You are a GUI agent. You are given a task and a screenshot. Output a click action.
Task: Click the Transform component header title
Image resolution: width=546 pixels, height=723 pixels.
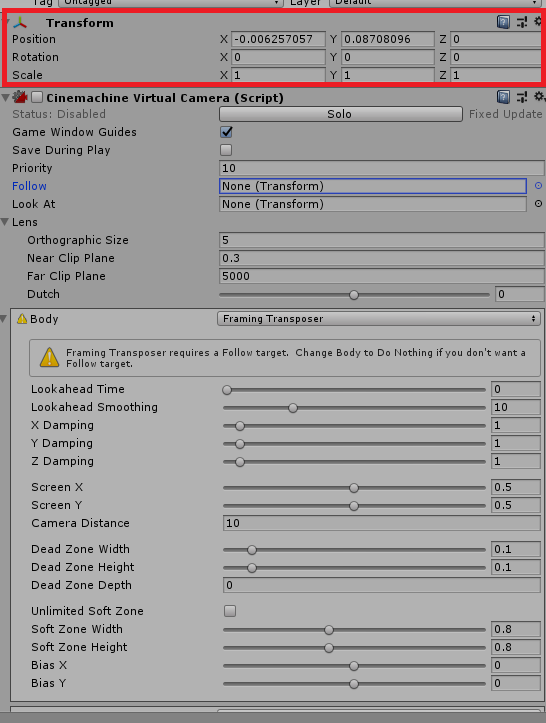[x=80, y=23]
